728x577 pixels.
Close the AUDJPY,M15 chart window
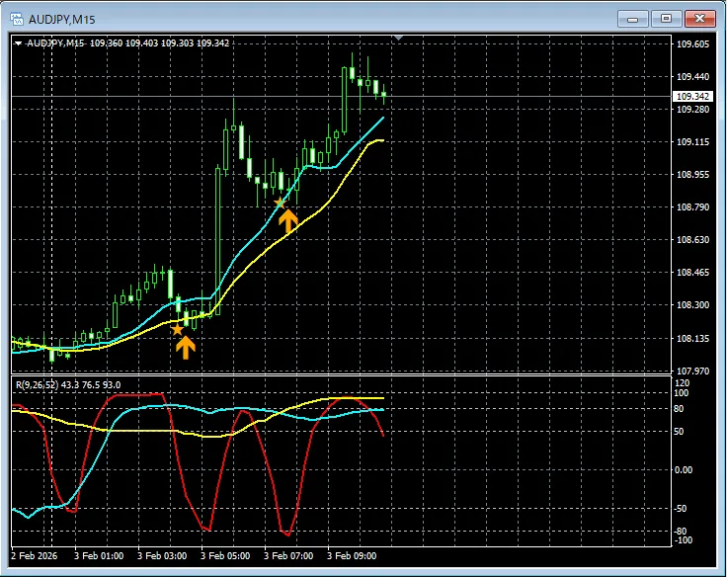[x=699, y=19]
